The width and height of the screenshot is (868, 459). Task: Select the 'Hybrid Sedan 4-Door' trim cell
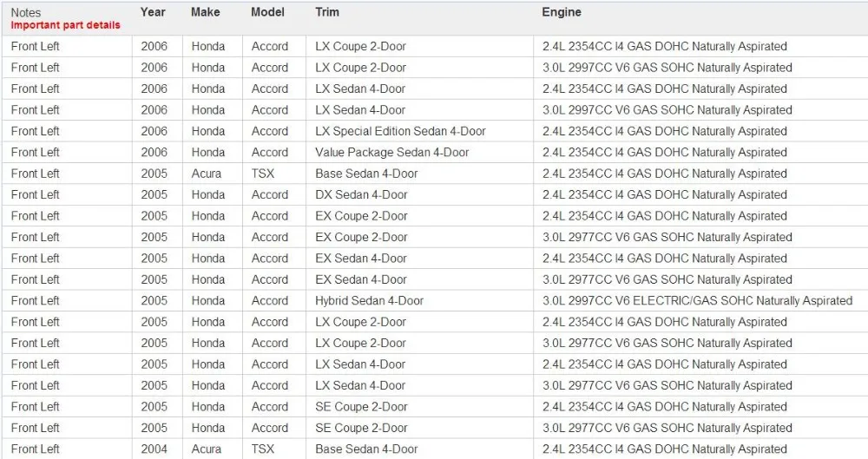pos(369,300)
